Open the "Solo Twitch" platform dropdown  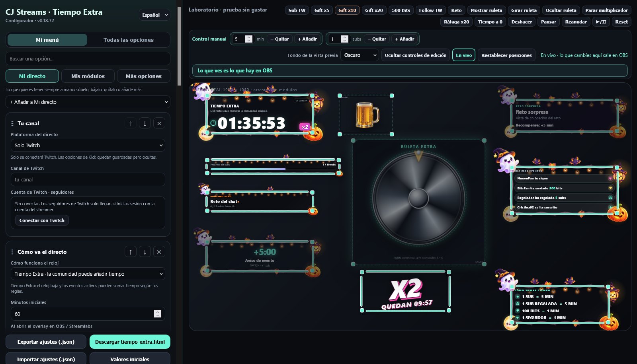point(88,145)
